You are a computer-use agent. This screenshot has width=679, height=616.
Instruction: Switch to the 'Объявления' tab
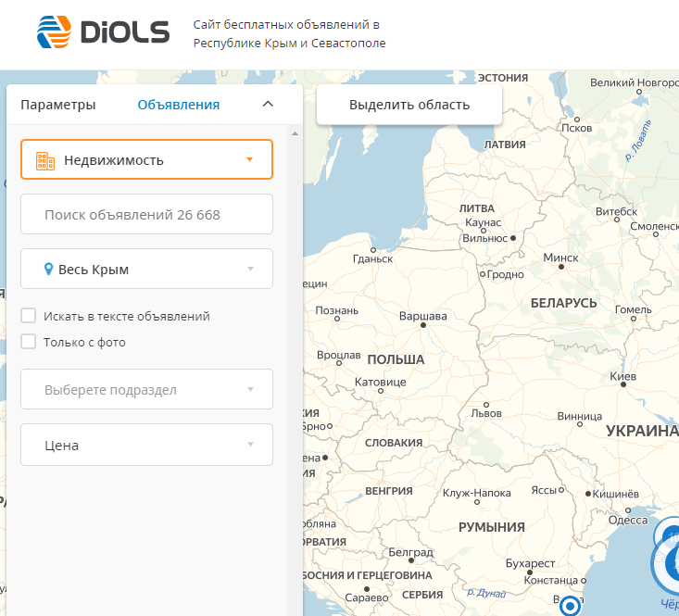(179, 105)
